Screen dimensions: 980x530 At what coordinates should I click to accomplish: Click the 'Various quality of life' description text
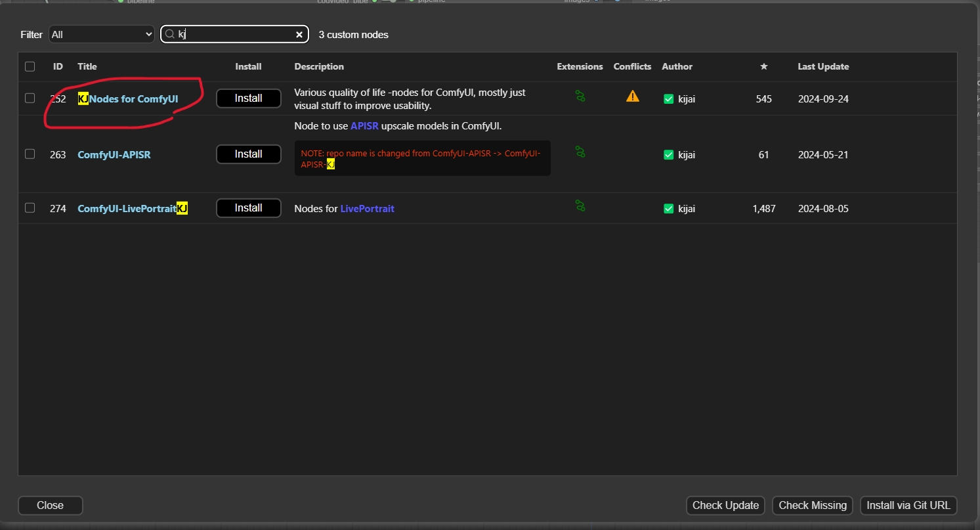410,99
